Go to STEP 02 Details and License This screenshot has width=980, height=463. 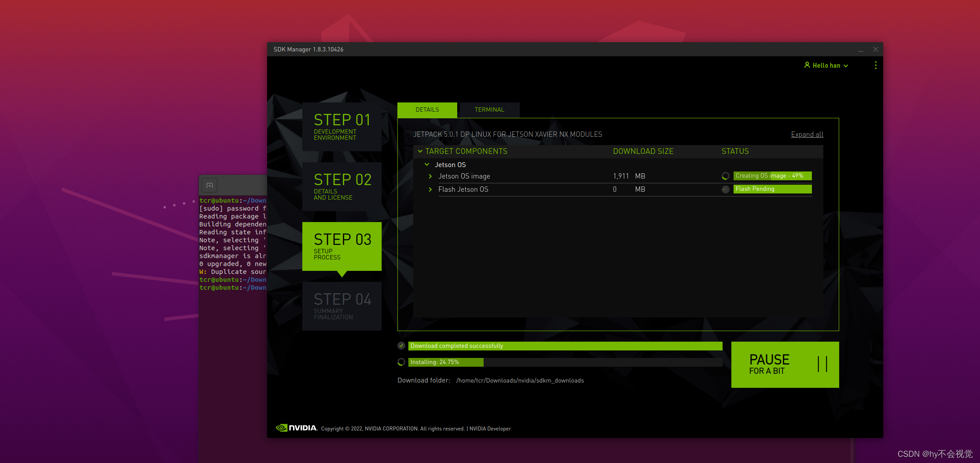(x=342, y=186)
